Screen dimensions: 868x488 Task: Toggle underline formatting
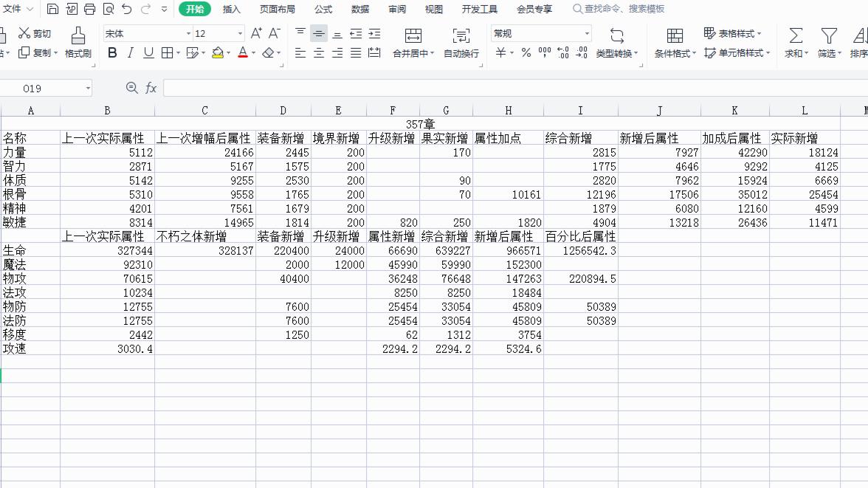148,52
